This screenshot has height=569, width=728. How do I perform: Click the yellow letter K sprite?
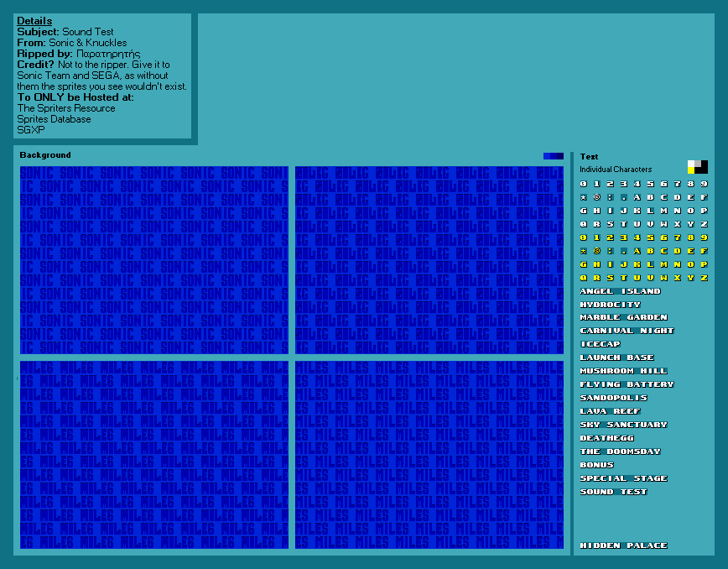(x=637, y=264)
